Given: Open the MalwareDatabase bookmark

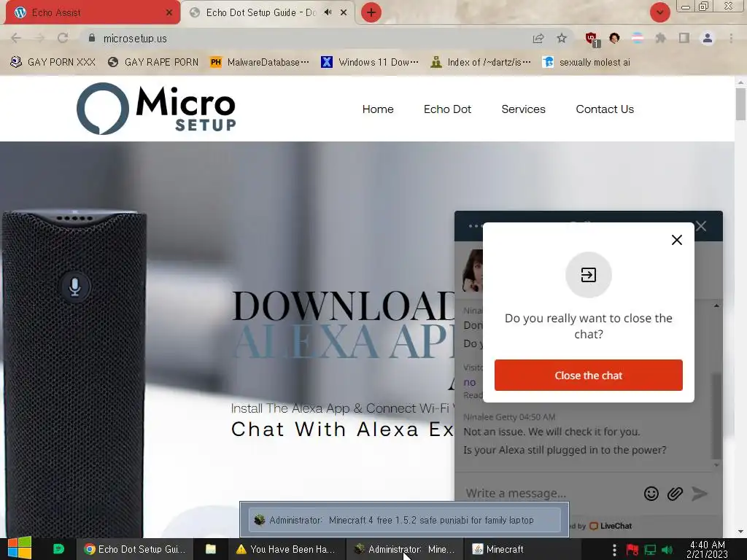Looking at the screenshot, I should tap(260, 62).
